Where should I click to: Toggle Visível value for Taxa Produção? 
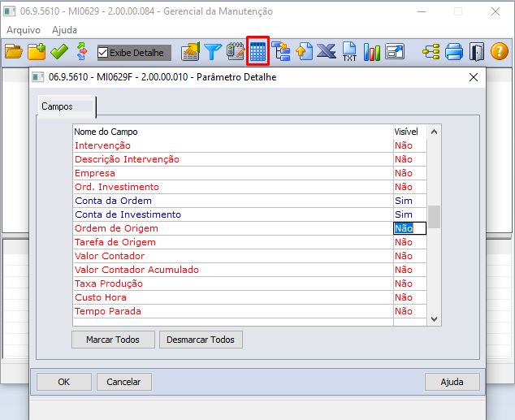pos(409,284)
